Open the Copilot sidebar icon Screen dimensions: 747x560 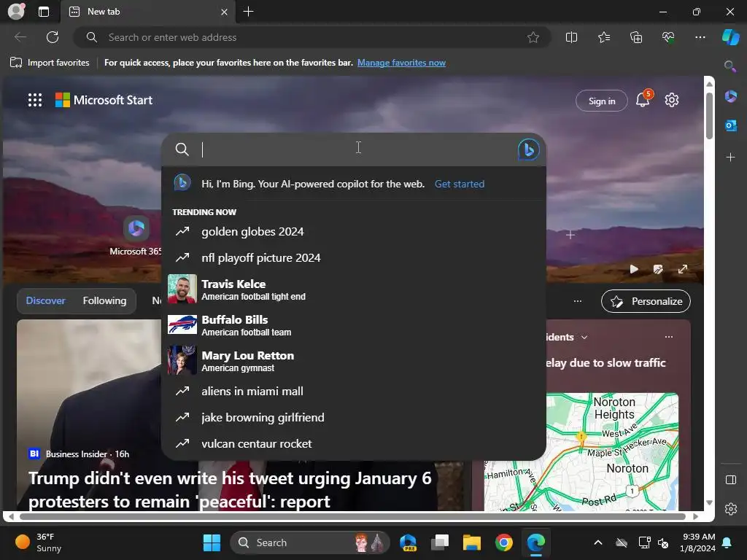pyautogui.click(x=730, y=37)
